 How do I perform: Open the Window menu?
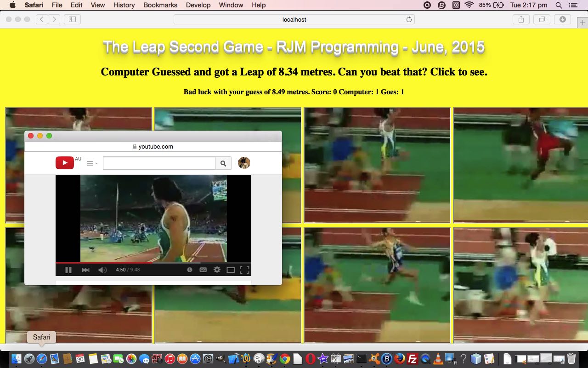pos(231,5)
